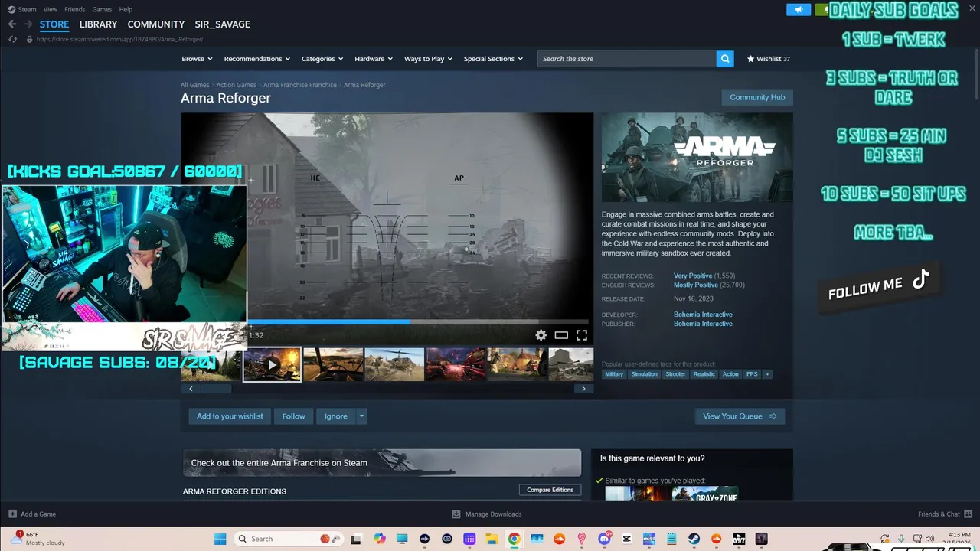Open video settings gear icon
The width and height of the screenshot is (980, 551).
pyautogui.click(x=541, y=335)
